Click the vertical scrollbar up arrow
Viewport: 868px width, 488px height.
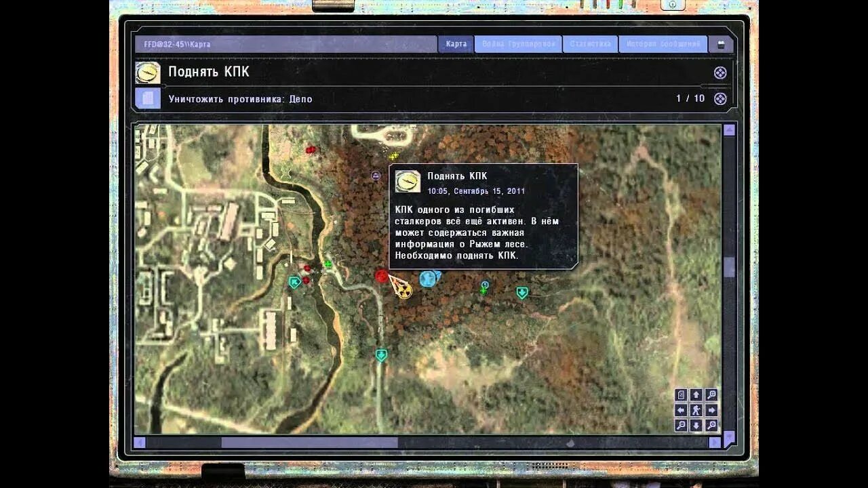click(729, 130)
